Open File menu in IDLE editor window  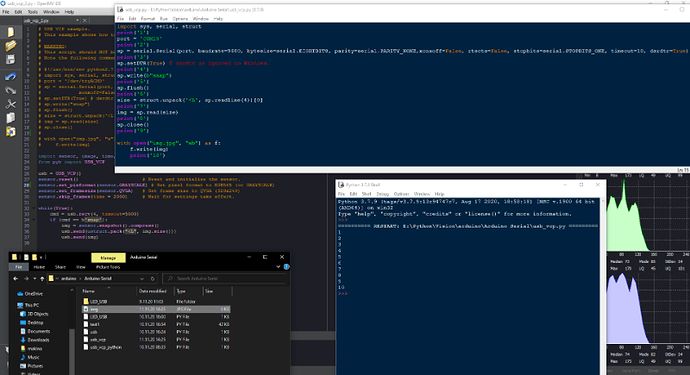pyautogui.click(x=121, y=19)
